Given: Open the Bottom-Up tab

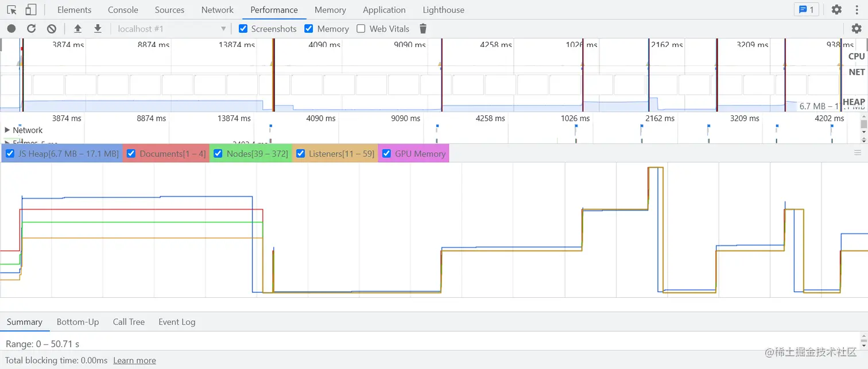Looking at the screenshot, I should (x=77, y=322).
